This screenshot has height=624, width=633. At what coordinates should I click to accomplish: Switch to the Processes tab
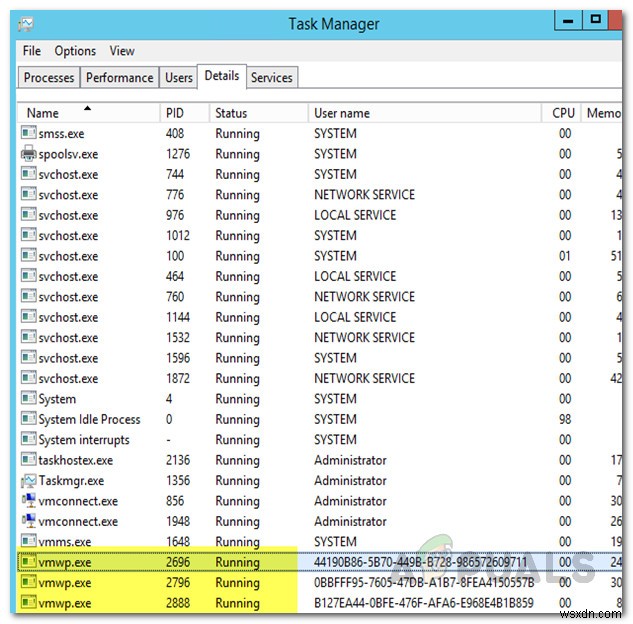pyautogui.click(x=49, y=77)
